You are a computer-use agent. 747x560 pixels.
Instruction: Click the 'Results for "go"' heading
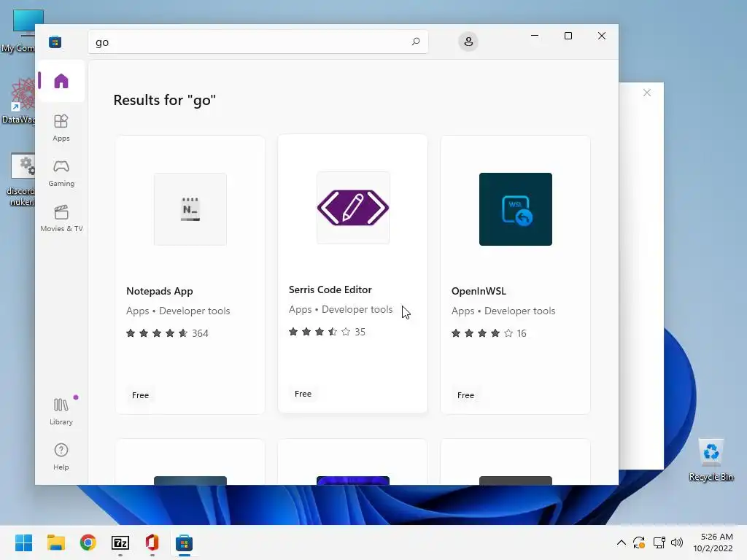(x=164, y=100)
